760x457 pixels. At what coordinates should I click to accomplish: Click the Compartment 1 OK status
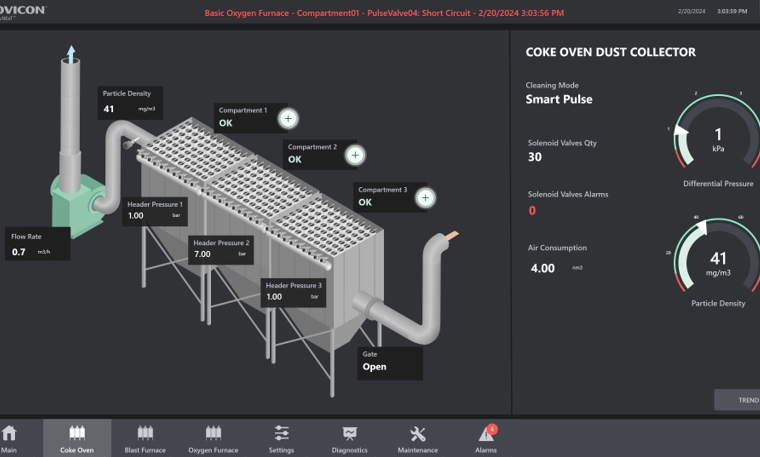[x=226, y=123]
